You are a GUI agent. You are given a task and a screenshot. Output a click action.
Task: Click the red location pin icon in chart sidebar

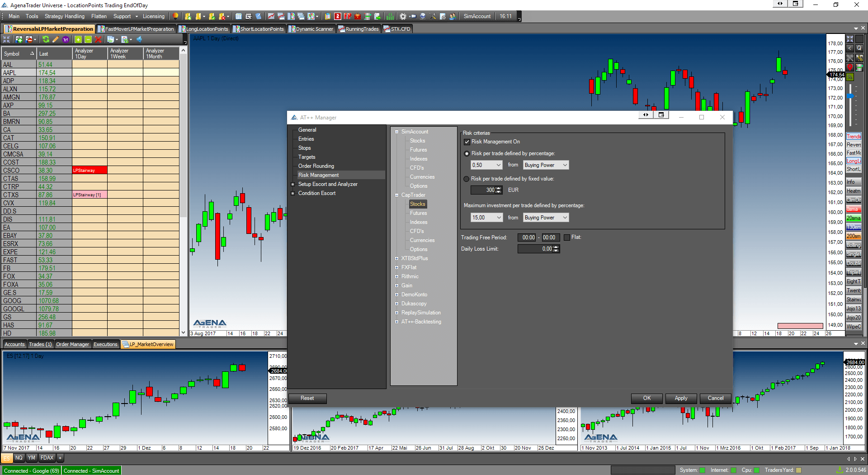(x=850, y=67)
